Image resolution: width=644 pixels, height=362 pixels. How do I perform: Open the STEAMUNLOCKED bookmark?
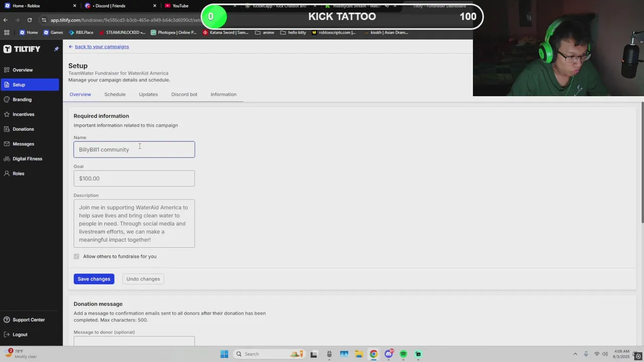pos(122,33)
